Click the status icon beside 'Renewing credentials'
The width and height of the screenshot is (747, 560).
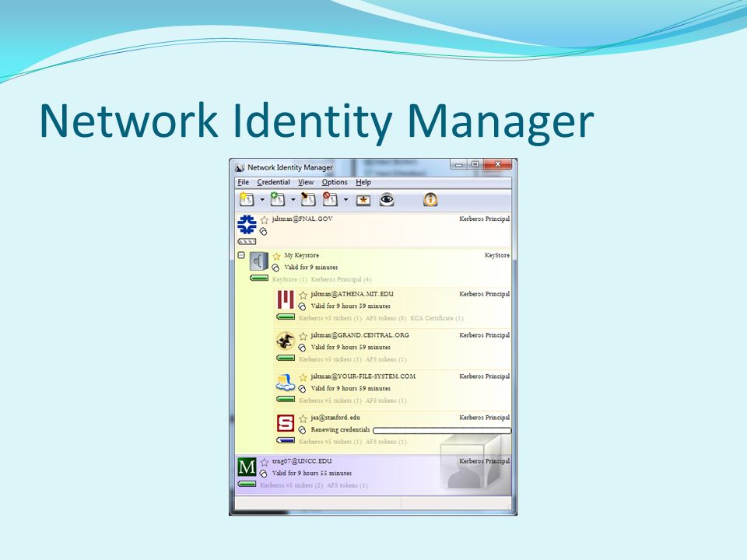pyautogui.click(x=302, y=430)
